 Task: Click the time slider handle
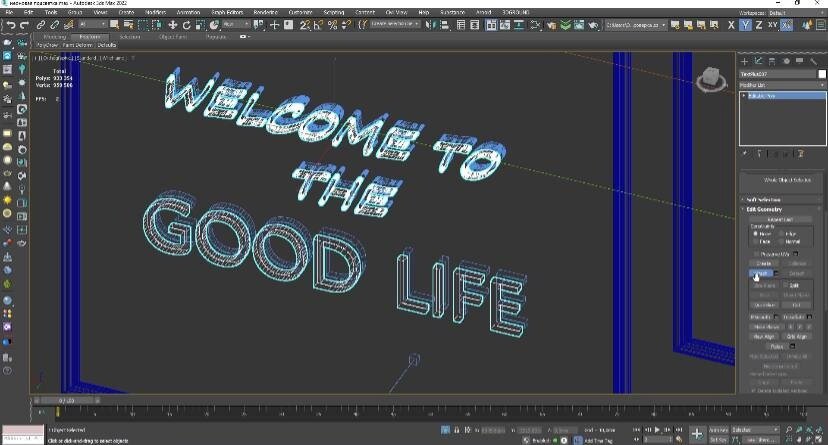click(67, 401)
